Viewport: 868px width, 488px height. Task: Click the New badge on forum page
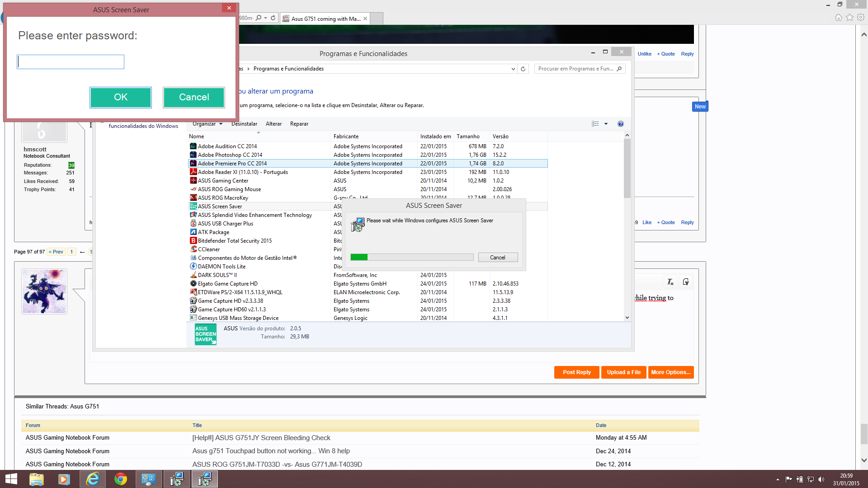(x=700, y=107)
